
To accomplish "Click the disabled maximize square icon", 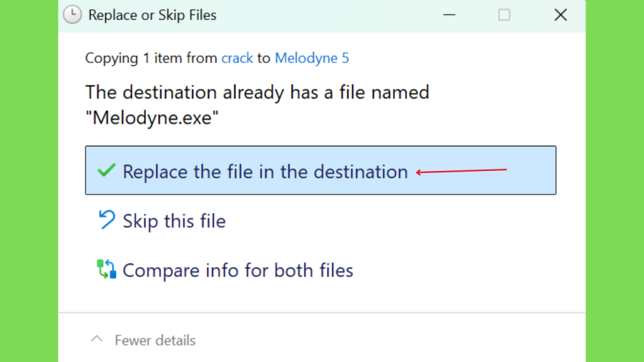I will (x=504, y=15).
